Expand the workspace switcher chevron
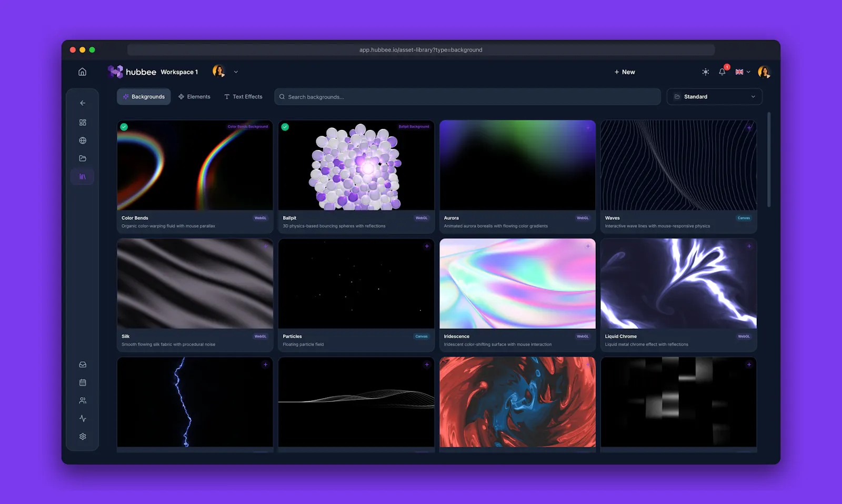Screen dimensions: 842x504 (x=236, y=72)
